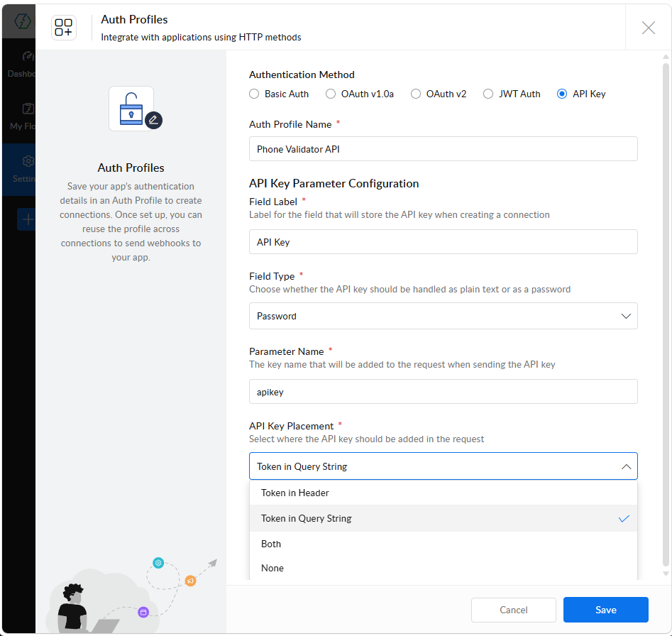Click the Field Type dropdown chevron
This screenshot has width=672, height=636.
[x=626, y=317]
